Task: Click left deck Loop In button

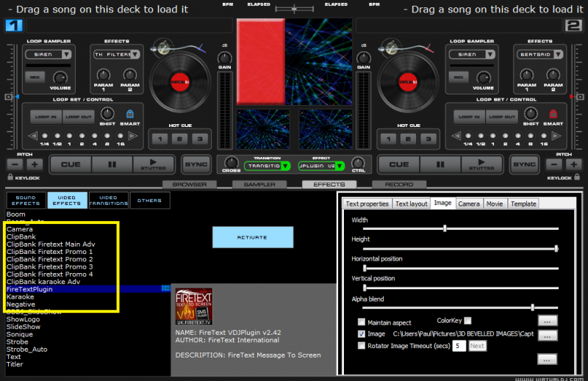Action: tap(46, 117)
